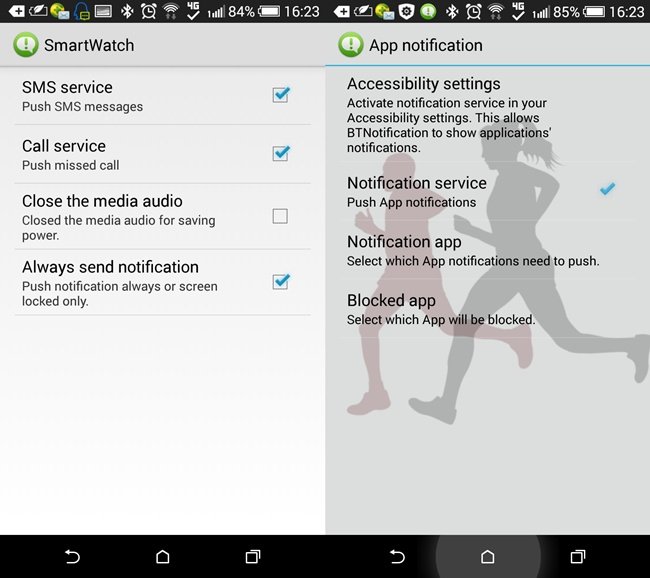Uncheck the SMS service checkbox
This screenshot has height=578, width=650.
281,95
